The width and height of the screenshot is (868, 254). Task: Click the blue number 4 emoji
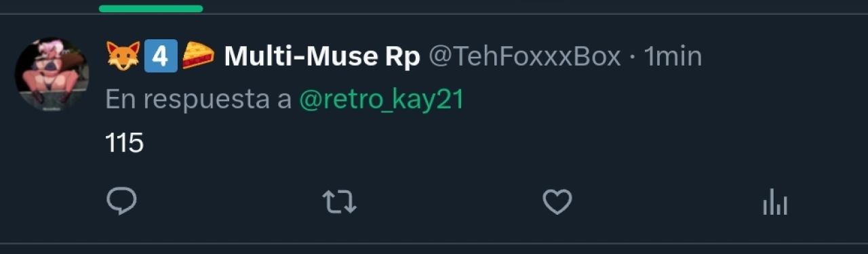[161, 57]
